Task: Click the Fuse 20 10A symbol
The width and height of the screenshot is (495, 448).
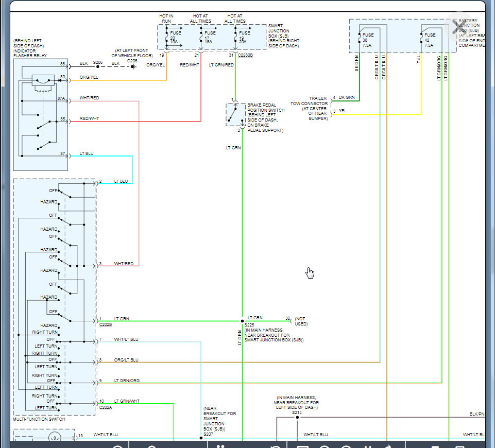Action: tap(166, 37)
